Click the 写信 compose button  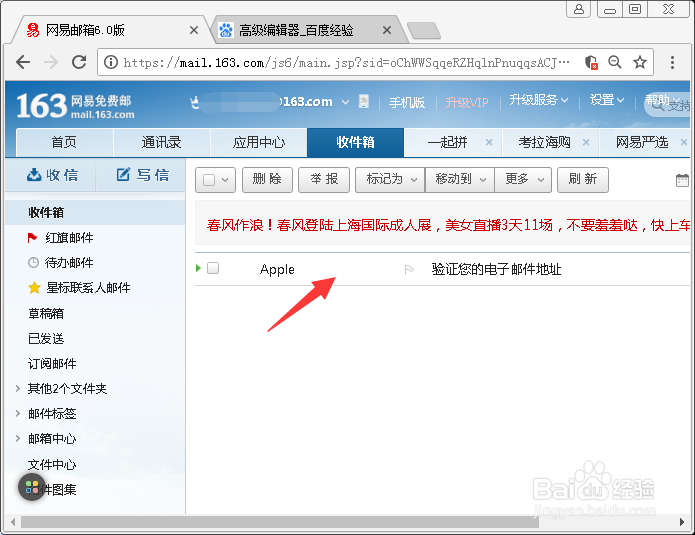click(142, 175)
